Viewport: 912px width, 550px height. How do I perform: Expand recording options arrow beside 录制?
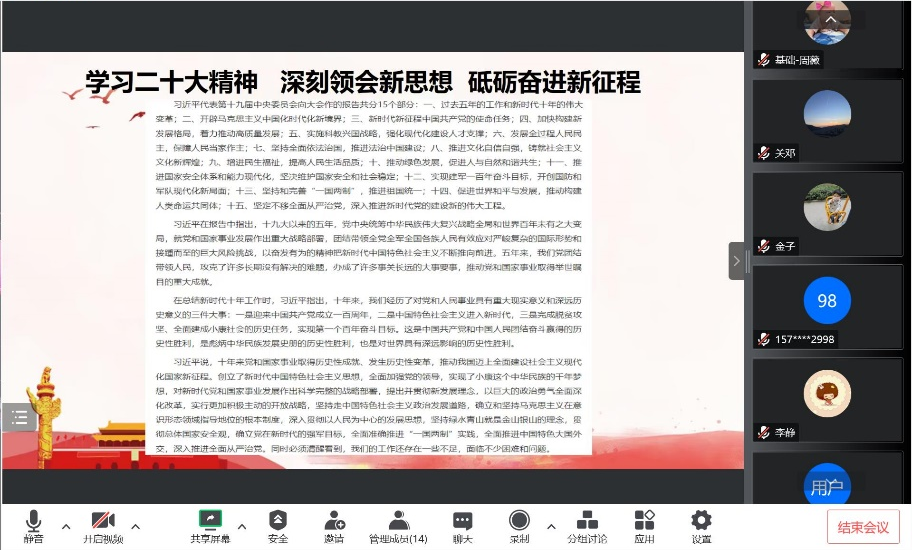coord(549,526)
